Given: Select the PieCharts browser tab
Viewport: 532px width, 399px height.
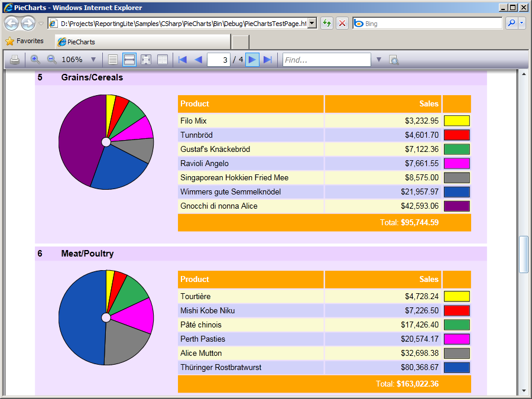Looking at the screenshot, I should click(142, 42).
